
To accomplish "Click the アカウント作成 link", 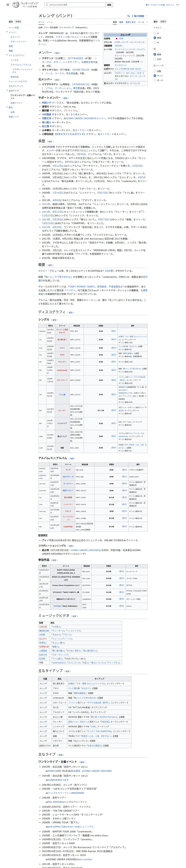I will 157,5.
